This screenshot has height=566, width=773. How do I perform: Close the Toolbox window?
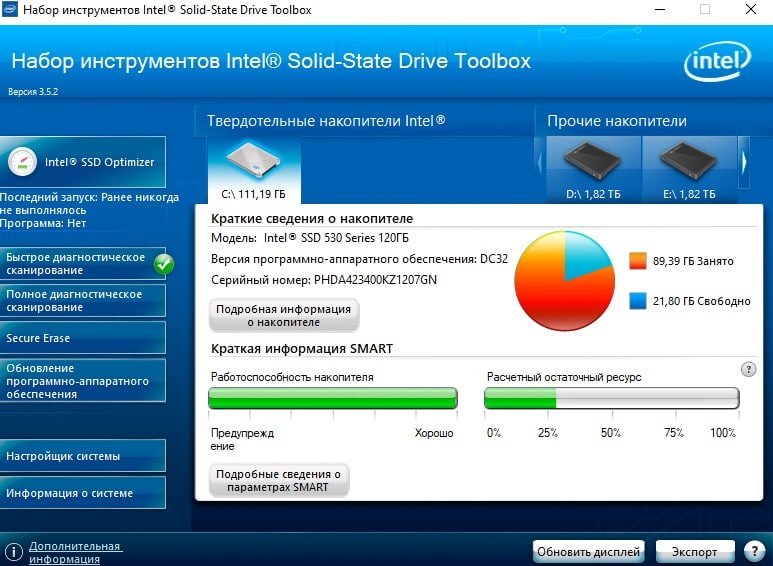[x=750, y=9]
